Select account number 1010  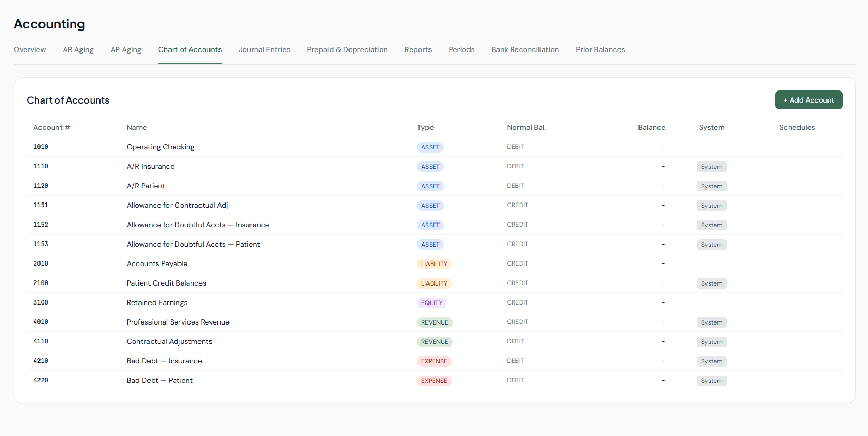tap(41, 147)
